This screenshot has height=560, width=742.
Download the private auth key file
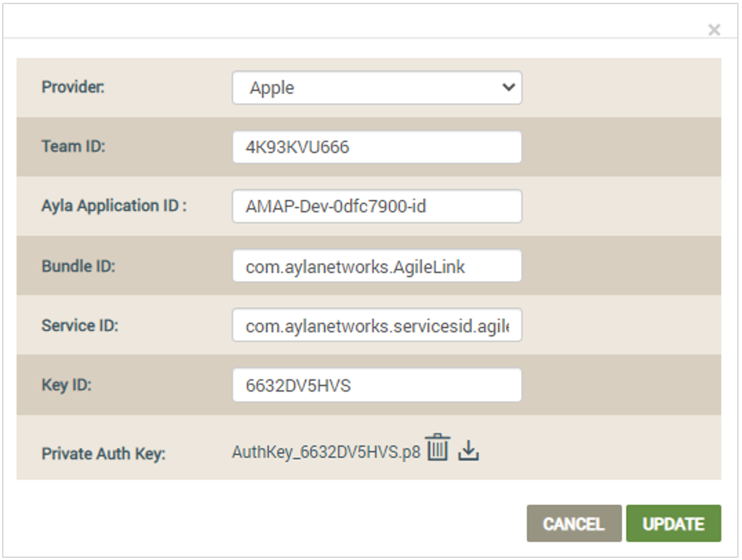[468, 450]
